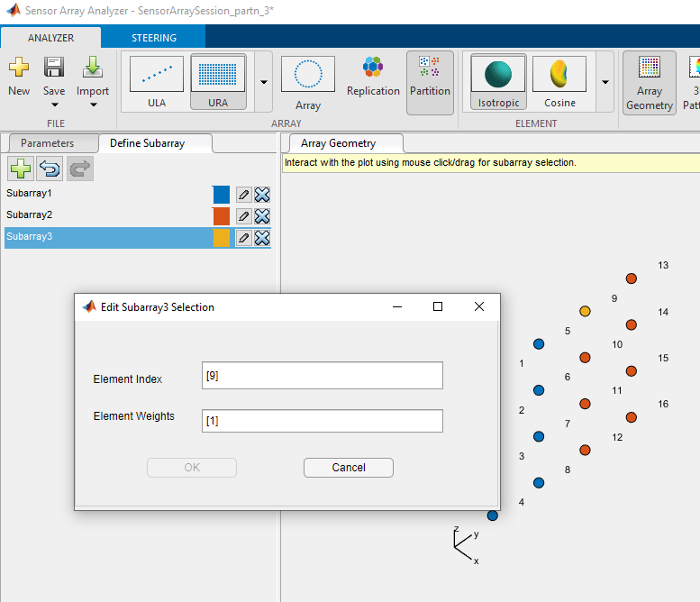Switch to the STEERING ribbon tab
The width and height of the screenshot is (700, 602).
tap(153, 38)
